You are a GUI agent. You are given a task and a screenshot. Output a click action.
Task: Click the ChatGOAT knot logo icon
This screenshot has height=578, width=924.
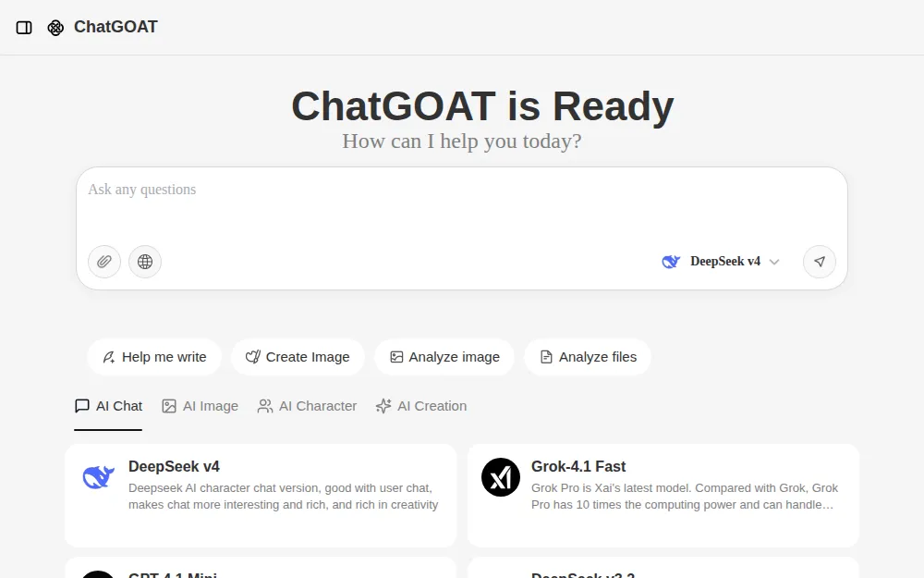[x=55, y=28]
